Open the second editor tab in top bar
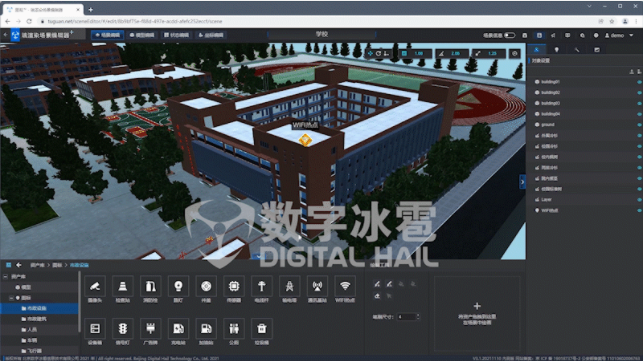 pos(142,35)
